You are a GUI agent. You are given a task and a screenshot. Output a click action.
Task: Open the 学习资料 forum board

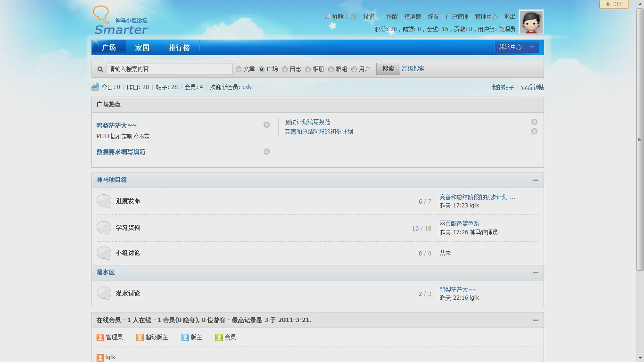pyautogui.click(x=128, y=228)
